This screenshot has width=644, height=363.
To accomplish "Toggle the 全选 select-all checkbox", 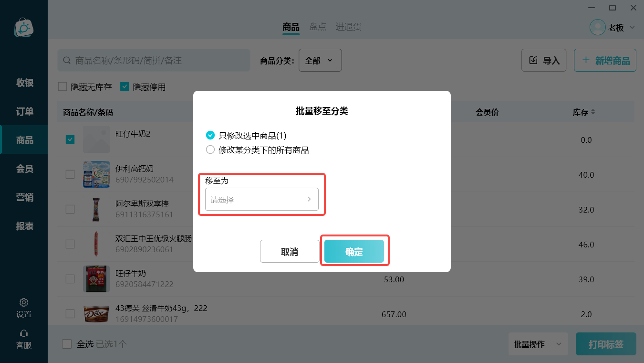I will coord(67,344).
